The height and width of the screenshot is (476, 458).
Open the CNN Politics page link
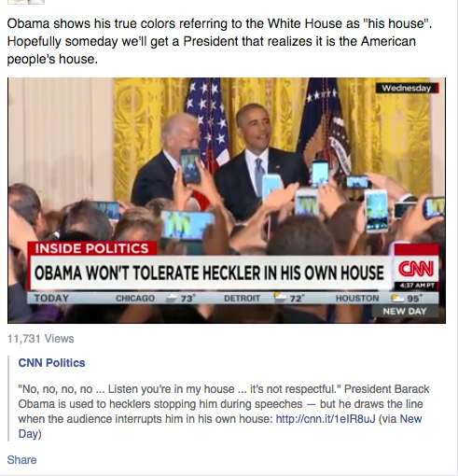51,363
